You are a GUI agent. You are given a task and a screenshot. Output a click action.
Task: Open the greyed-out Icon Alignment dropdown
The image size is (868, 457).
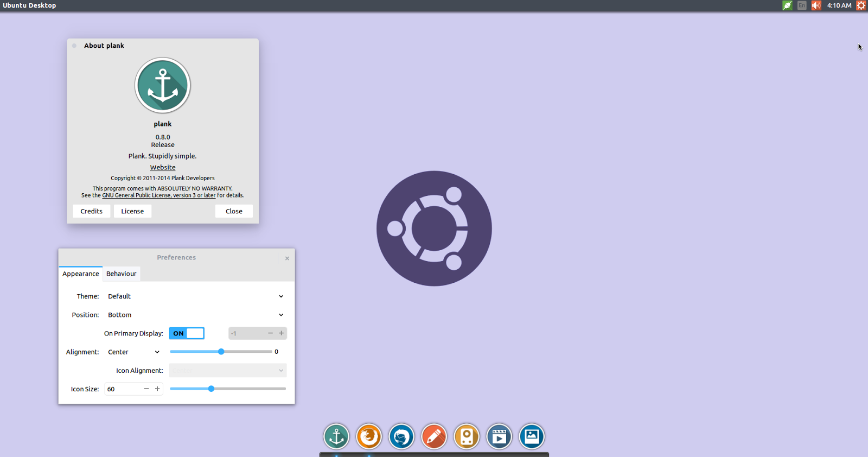tap(228, 370)
